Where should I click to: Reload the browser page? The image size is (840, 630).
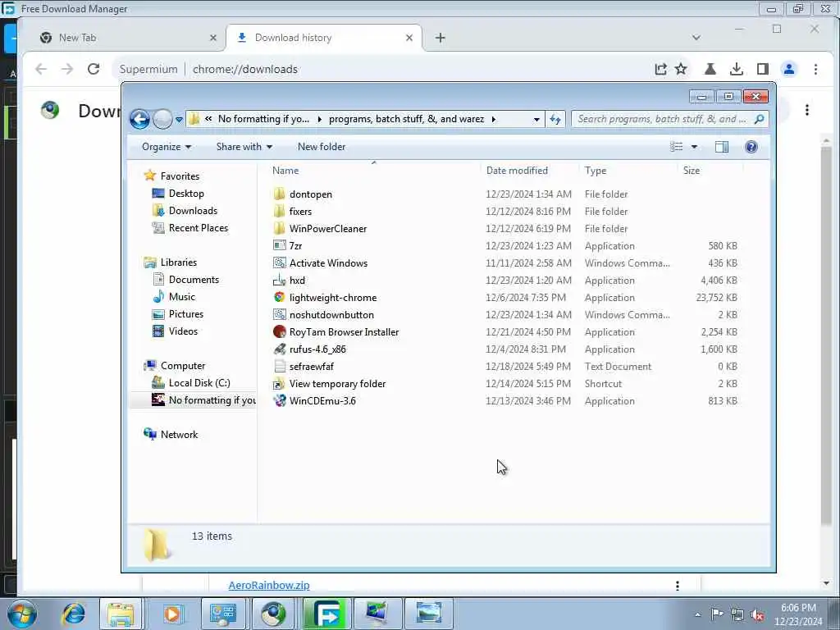tap(94, 69)
